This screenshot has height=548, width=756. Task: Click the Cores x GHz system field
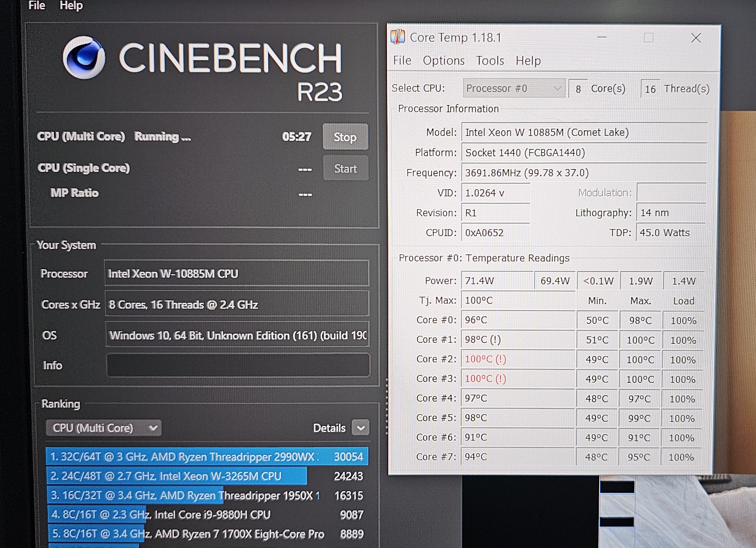click(x=237, y=304)
